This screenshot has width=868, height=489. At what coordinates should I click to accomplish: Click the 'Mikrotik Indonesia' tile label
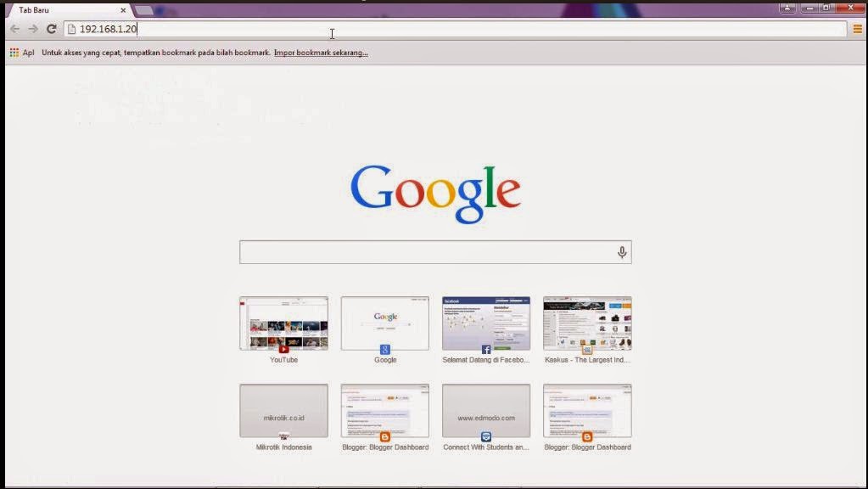[x=283, y=447]
